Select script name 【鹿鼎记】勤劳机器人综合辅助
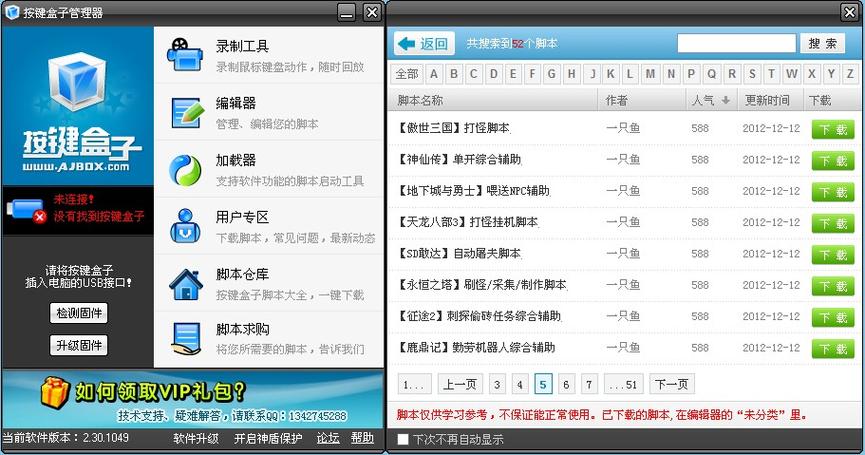Viewport: 865px width, 455px height. tap(476, 348)
